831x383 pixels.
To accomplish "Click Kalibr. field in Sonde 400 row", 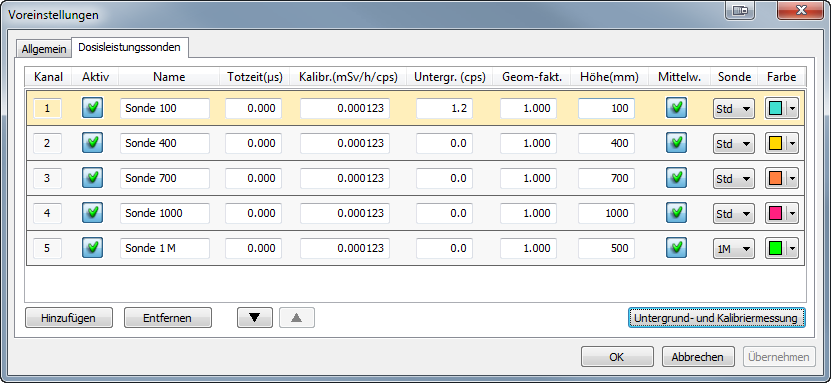I will tap(345, 144).
